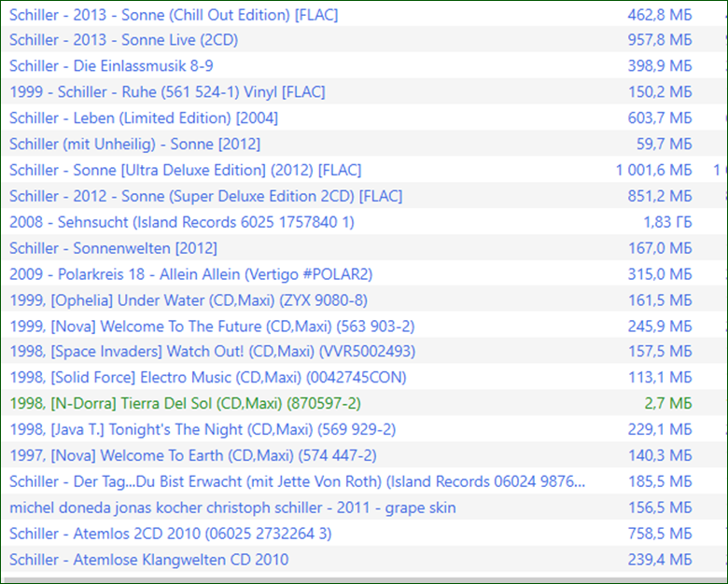Image resolution: width=728 pixels, height=584 pixels.
Task: Click 'Schiller - Leben (Limited Edition) [2004]'
Action: click(144, 118)
